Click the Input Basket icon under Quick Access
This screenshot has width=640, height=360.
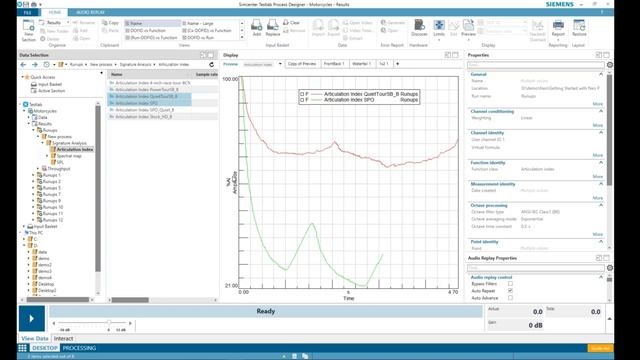tap(34, 84)
